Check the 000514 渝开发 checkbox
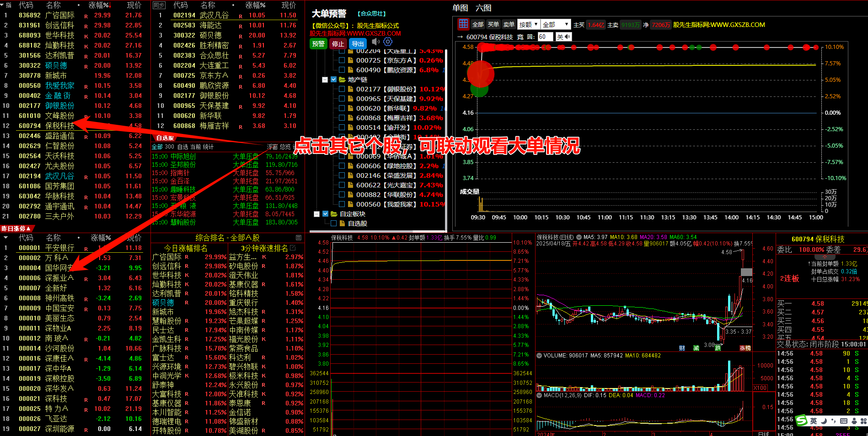This screenshot has height=436, width=868. 342,128
